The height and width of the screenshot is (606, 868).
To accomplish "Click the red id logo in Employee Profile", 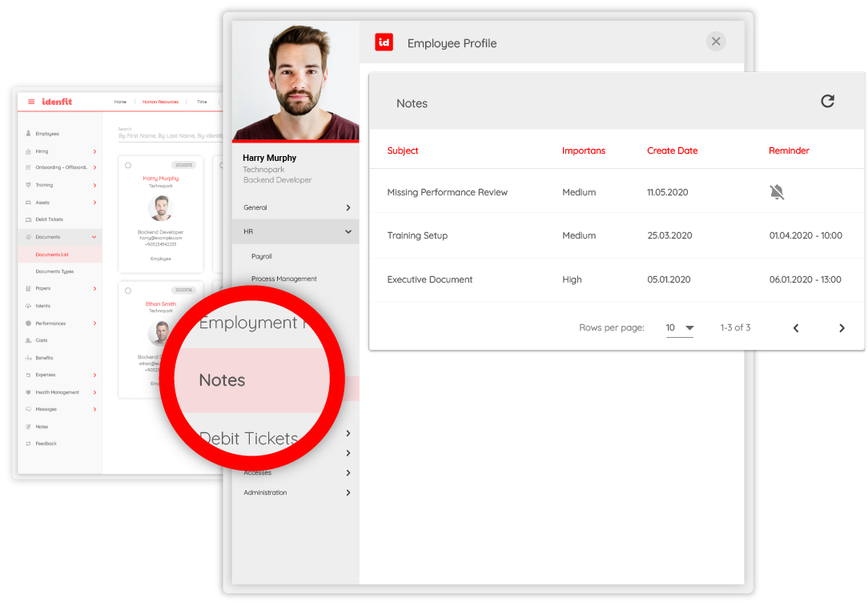I will (x=384, y=42).
